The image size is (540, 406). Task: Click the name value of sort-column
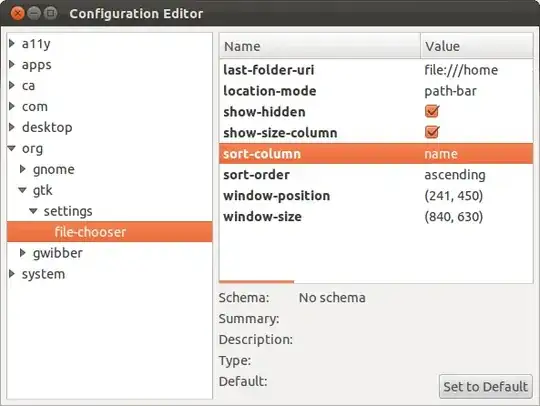click(x=441, y=154)
